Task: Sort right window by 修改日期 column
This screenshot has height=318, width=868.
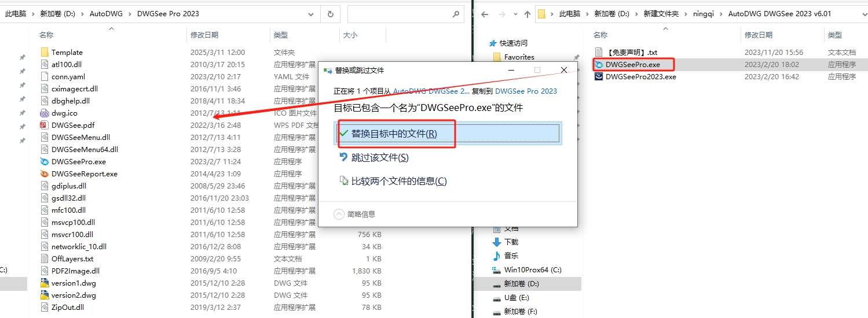Action: (759, 35)
